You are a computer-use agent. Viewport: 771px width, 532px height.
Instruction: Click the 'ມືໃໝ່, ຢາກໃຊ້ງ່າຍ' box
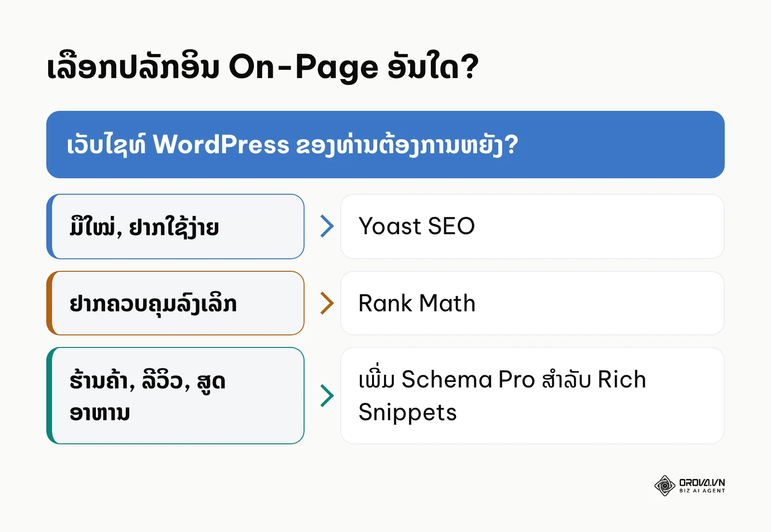[x=175, y=226]
